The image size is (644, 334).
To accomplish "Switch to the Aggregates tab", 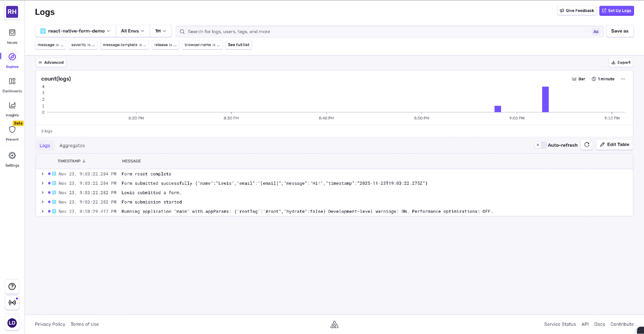I will pos(72,145).
